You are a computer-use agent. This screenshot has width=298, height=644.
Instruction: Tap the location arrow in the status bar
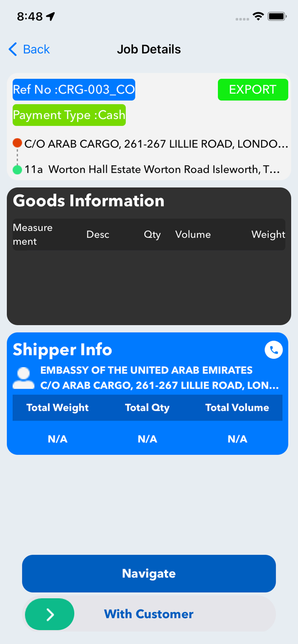[x=51, y=15]
